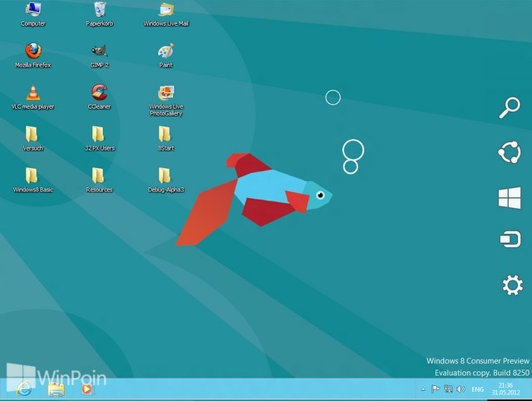
Task: Click the Start charm Windows logo
Action: pos(510,198)
